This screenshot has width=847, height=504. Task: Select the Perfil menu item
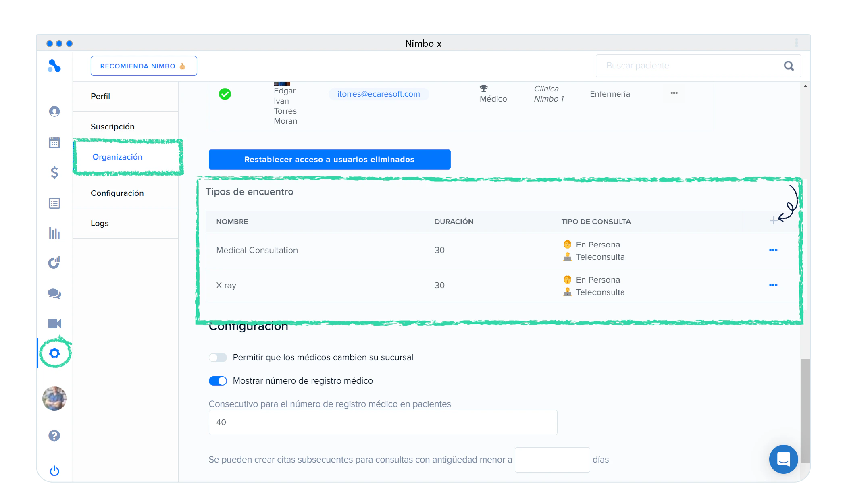coord(100,96)
